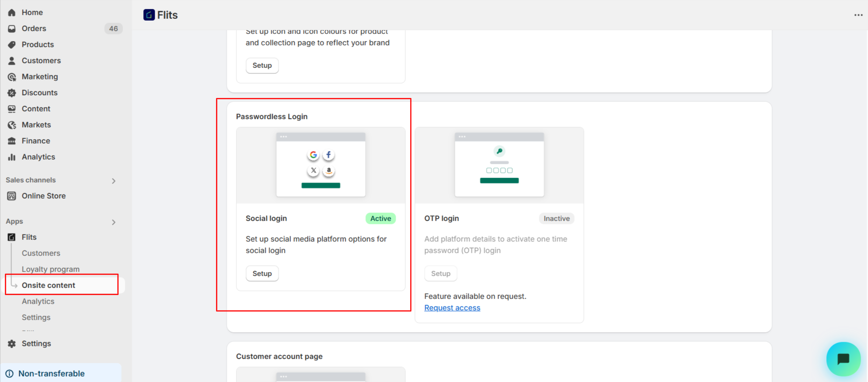Click the Google icon in Social login illustration
This screenshot has width=868, height=382.
click(x=313, y=155)
